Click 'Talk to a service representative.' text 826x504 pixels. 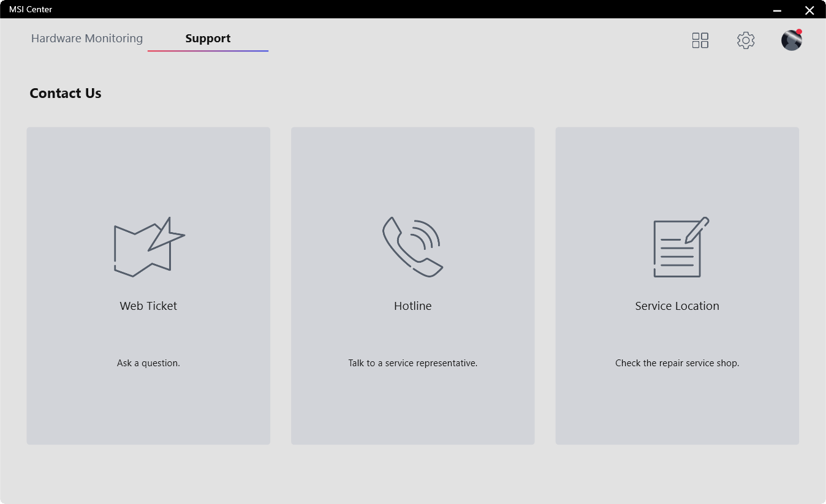pos(412,363)
